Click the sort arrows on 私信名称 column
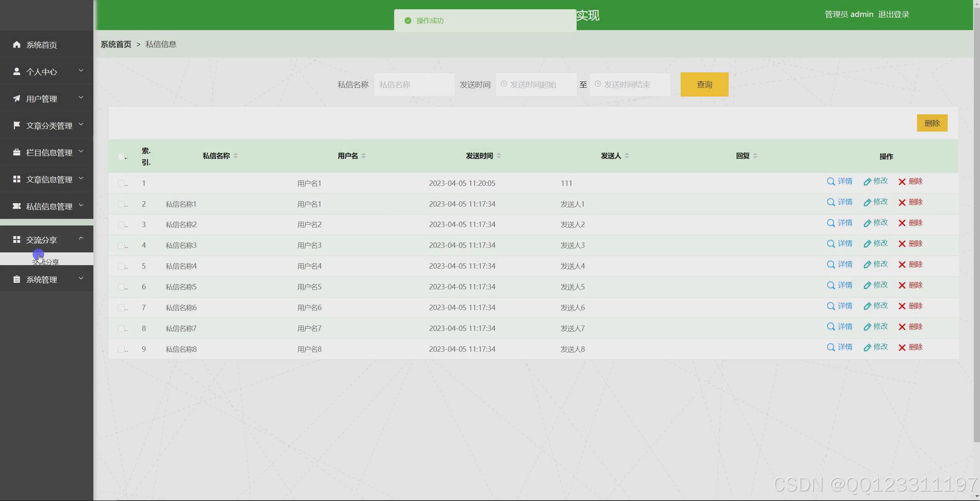This screenshot has width=980, height=501. (236, 156)
